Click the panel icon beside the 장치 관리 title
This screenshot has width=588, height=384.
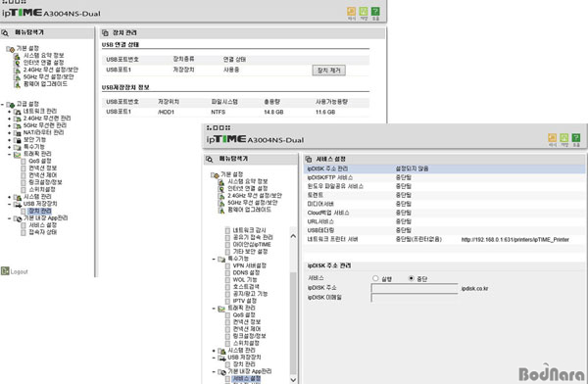(x=106, y=32)
